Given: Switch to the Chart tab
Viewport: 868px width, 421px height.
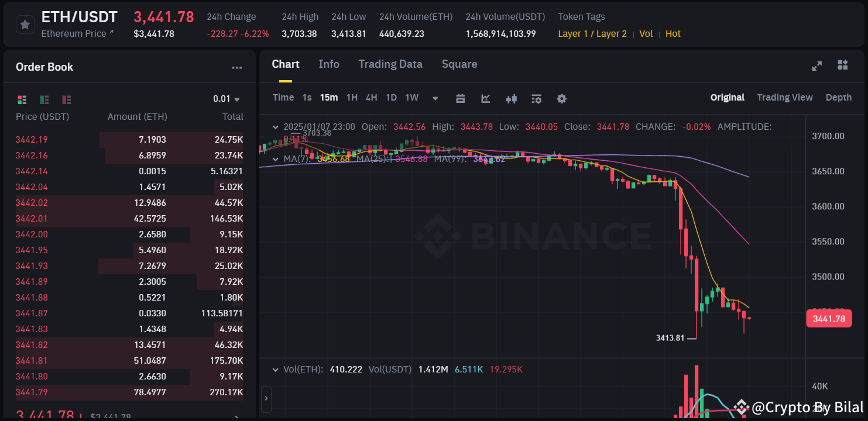Looking at the screenshot, I should pyautogui.click(x=286, y=64).
